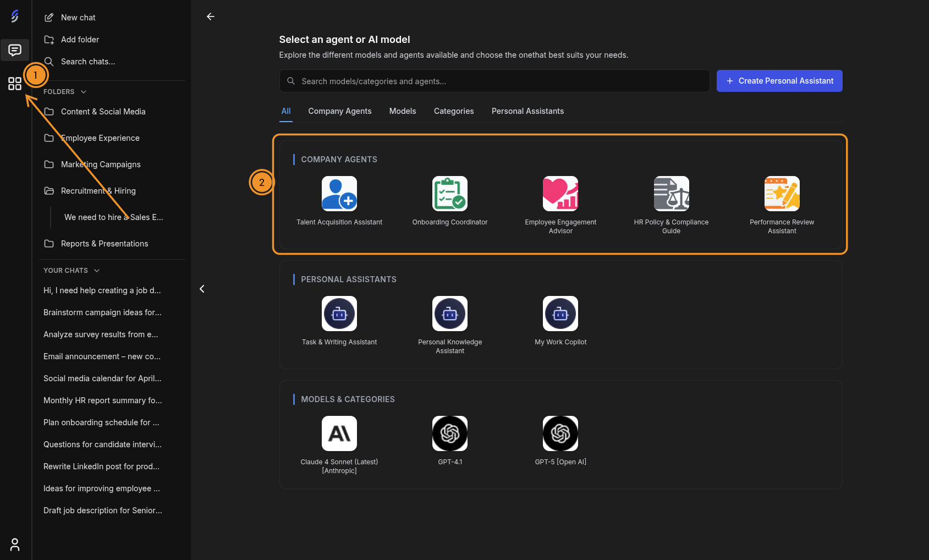Select the Task & Writing Assistant icon

[339, 314]
